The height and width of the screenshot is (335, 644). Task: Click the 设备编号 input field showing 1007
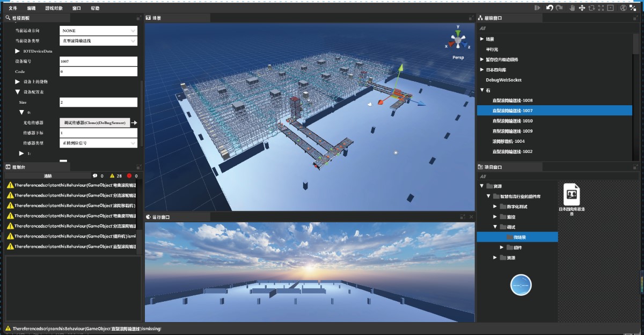click(x=99, y=61)
